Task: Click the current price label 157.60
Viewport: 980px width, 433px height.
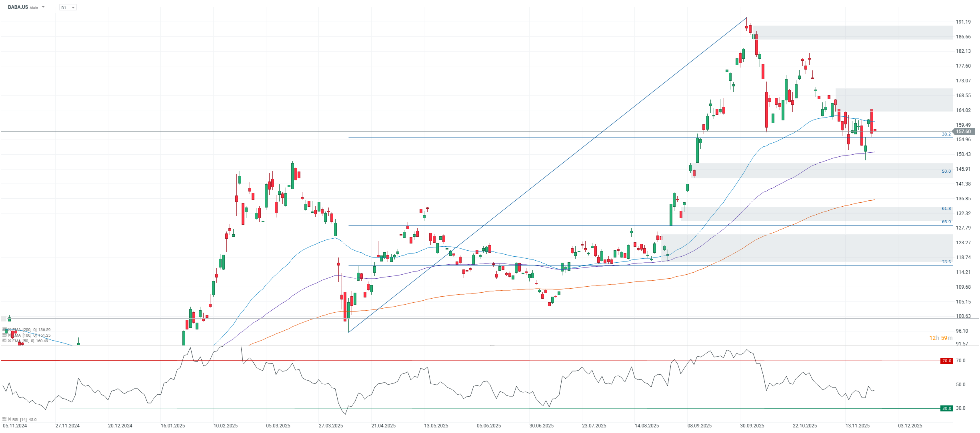Action: click(x=963, y=132)
